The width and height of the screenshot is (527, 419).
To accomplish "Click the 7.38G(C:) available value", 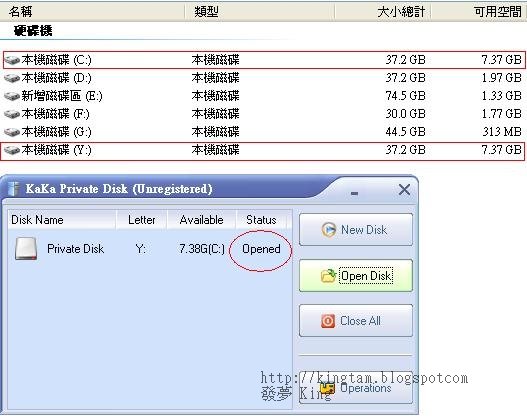I will [x=202, y=249].
